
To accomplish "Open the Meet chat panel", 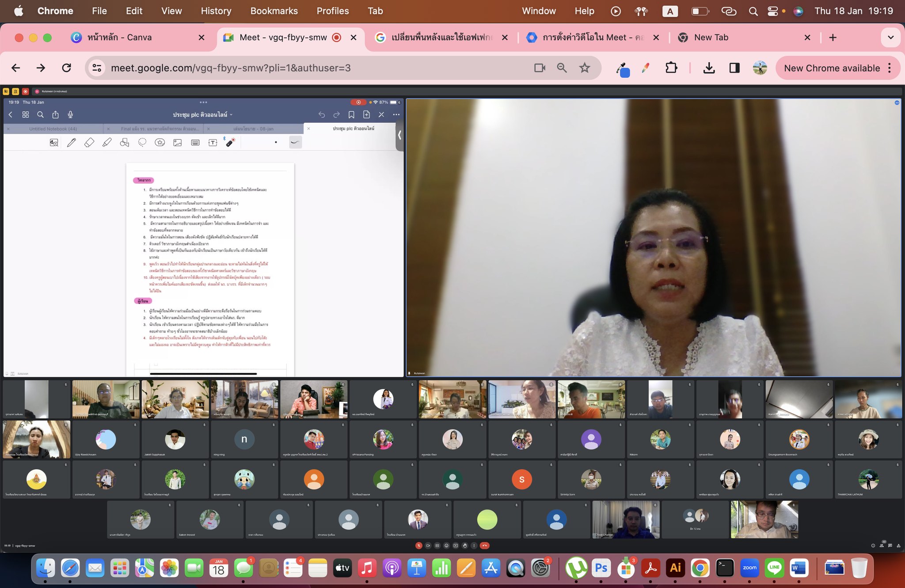I will (890, 546).
